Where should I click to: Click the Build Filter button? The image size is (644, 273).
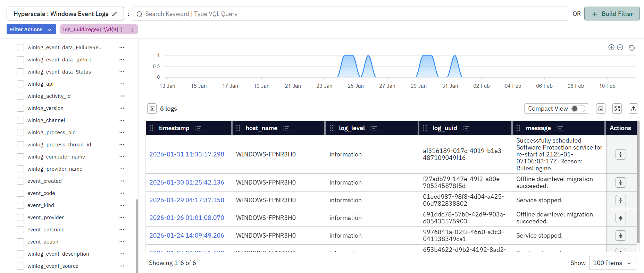pos(612,14)
